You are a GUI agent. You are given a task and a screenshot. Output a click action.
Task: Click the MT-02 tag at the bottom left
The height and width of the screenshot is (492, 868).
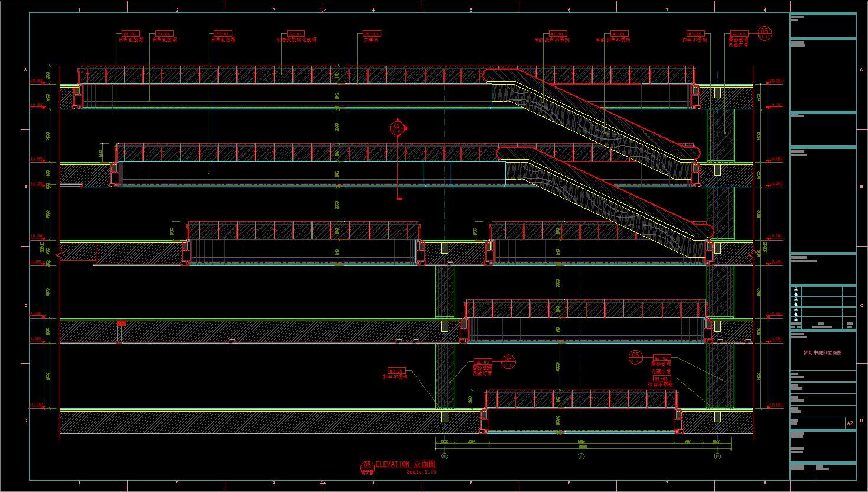tap(396, 371)
